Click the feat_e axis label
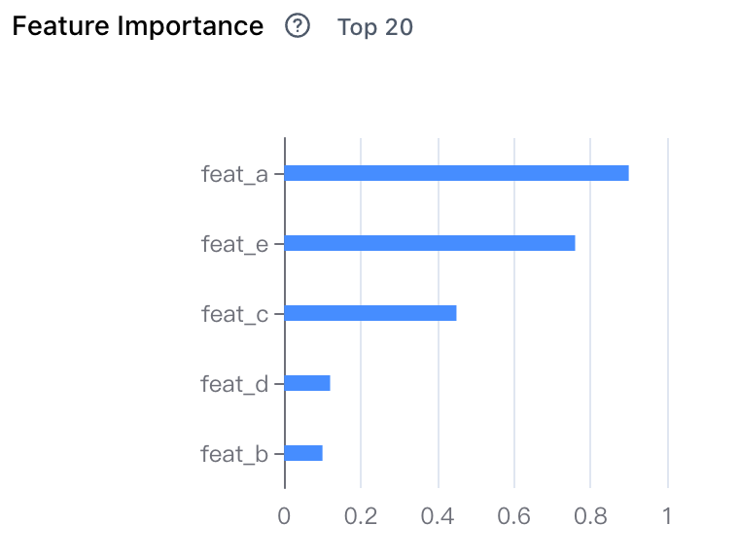The height and width of the screenshot is (560, 739). (234, 244)
